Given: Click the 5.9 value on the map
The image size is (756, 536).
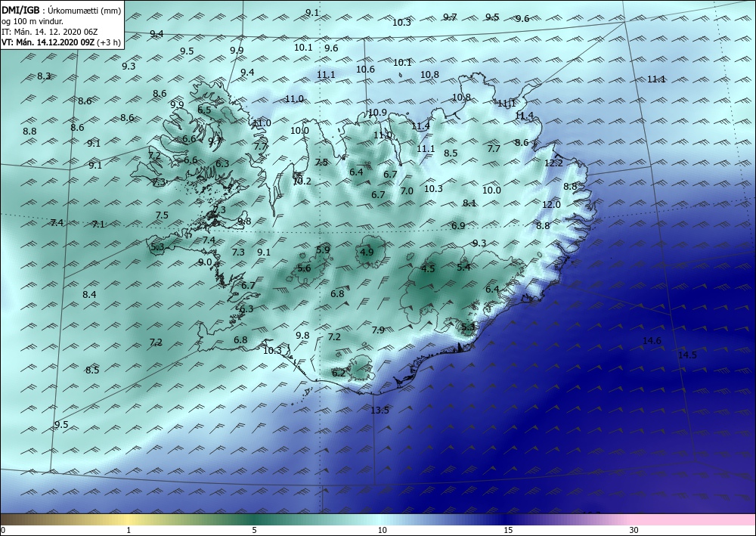Looking at the screenshot, I should click(x=323, y=249).
